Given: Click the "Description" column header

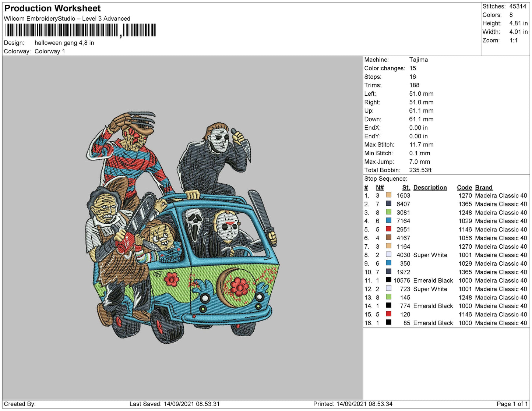Looking at the screenshot, I should [430, 187].
